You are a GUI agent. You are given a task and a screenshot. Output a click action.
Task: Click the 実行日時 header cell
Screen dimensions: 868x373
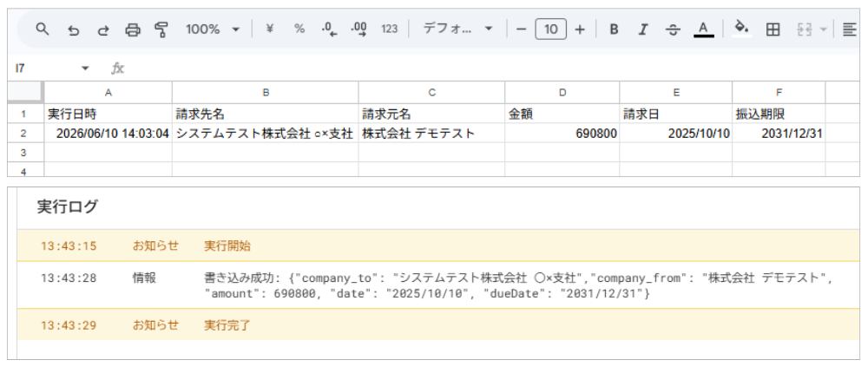[108, 114]
